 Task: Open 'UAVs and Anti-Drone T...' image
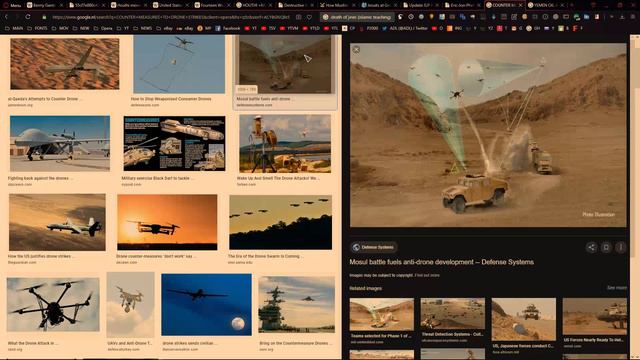click(x=130, y=304)
